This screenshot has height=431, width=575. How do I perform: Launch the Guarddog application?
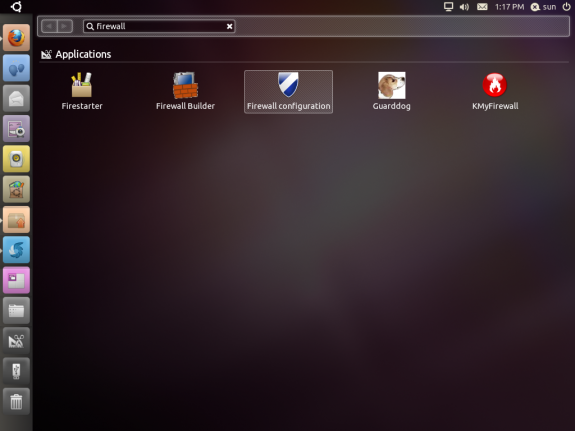click(x=391, y=91)
